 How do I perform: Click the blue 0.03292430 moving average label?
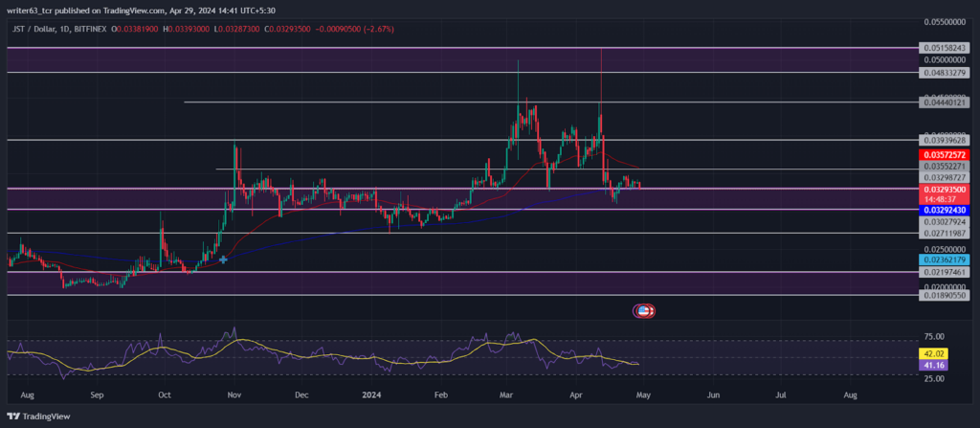(x=945, y=211)
